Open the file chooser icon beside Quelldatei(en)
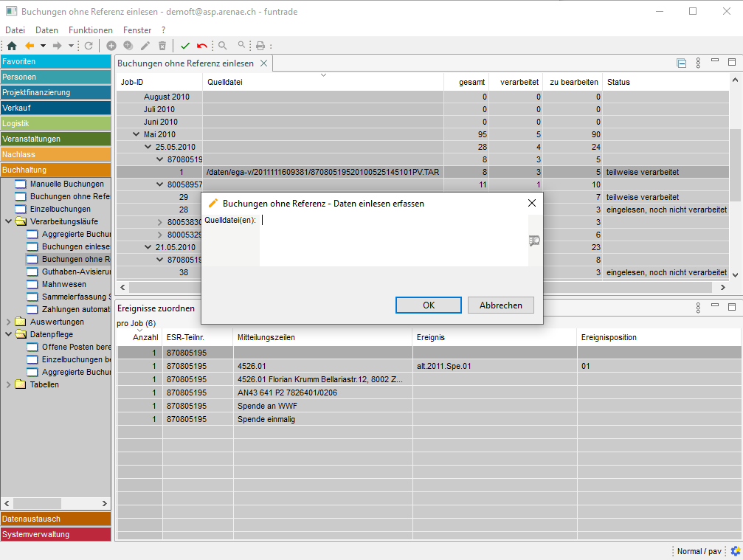 (535, 241)
